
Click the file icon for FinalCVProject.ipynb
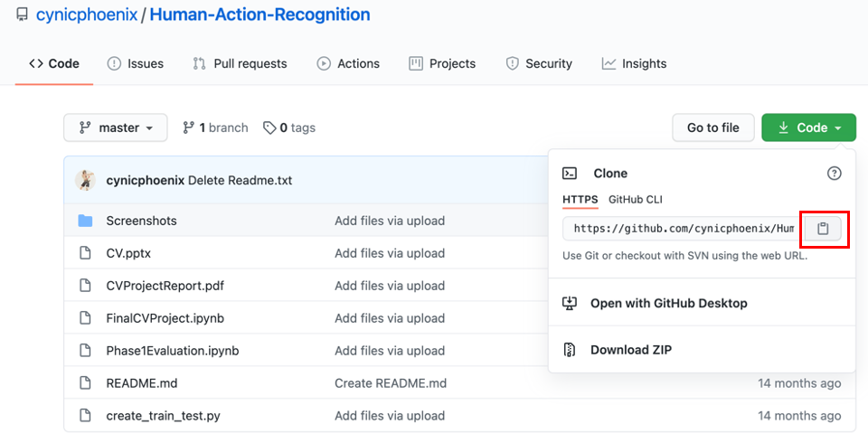85,318
